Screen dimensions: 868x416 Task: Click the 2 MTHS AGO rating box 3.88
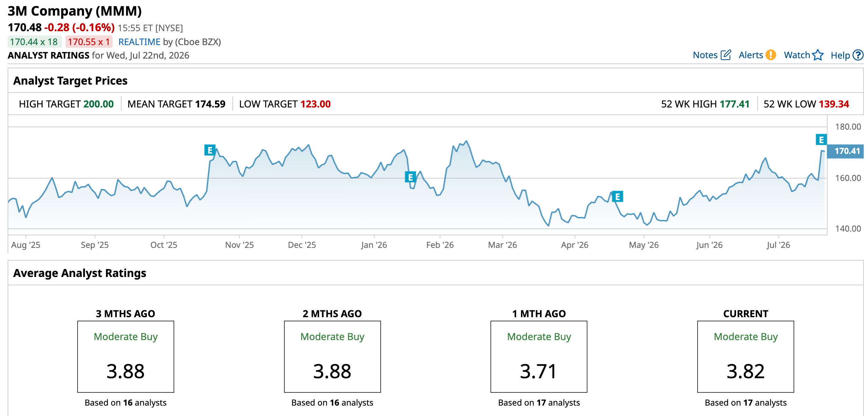coord(333,357)
